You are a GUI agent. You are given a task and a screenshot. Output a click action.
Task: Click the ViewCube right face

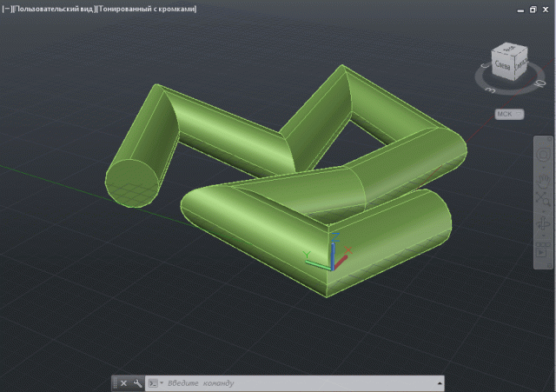tap(520, 63)
